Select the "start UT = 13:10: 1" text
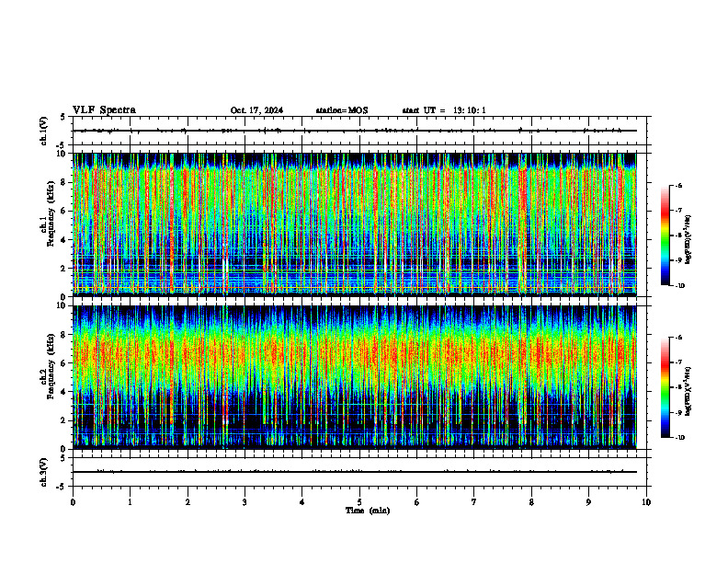Image resolution: width=728 pixels, height=563 pixels. [x=444, y=110]
